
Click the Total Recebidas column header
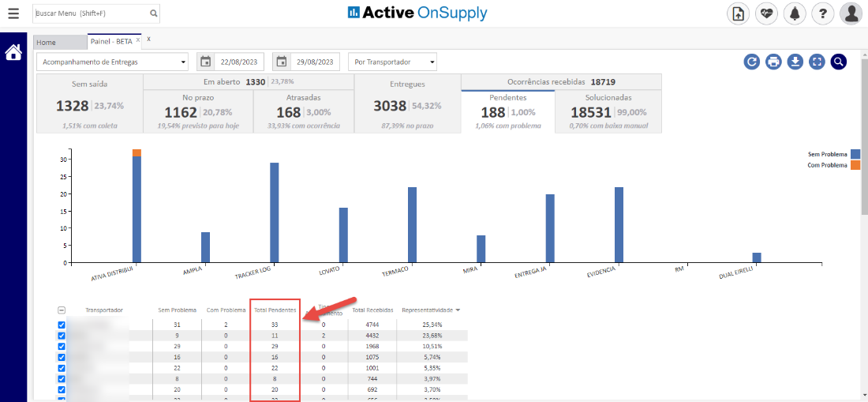tap(372, 310)
